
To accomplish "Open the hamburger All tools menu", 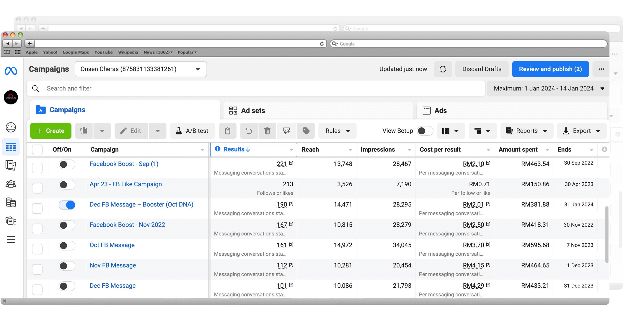I will tap(11, 240).
